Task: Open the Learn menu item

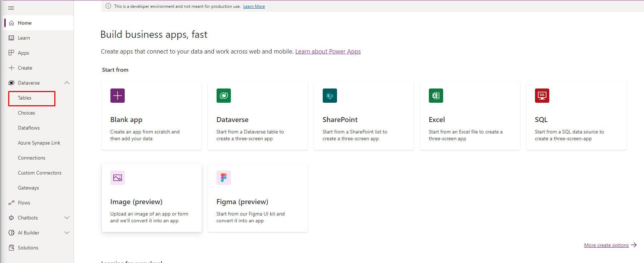Action: coord(37,38)
